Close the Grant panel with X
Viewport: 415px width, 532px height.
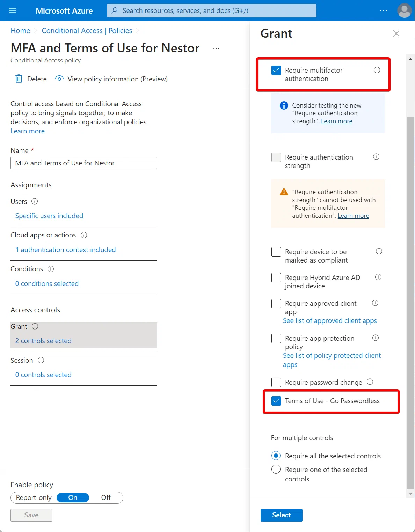click(396, 34)
